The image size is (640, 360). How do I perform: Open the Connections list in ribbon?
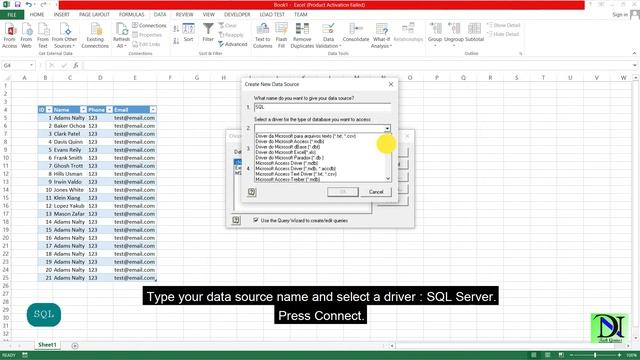[149, 25]
